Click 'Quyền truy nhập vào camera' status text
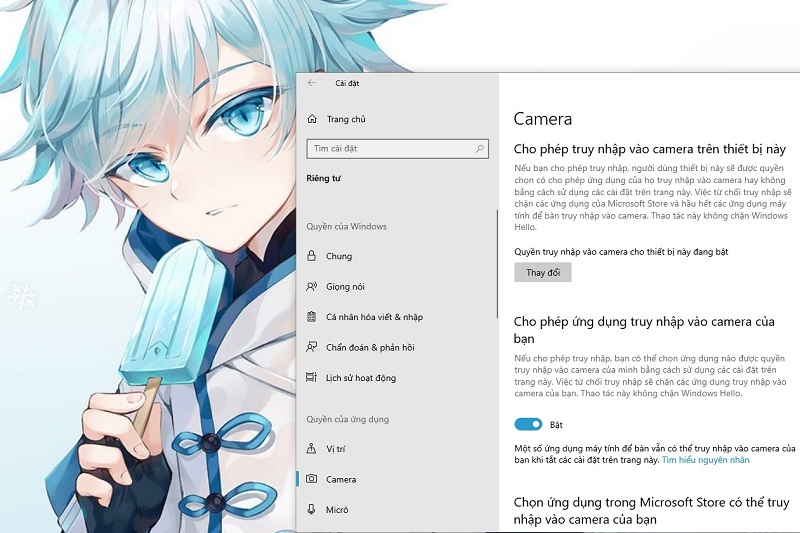The image size is (800, 533). click(621, 252)
